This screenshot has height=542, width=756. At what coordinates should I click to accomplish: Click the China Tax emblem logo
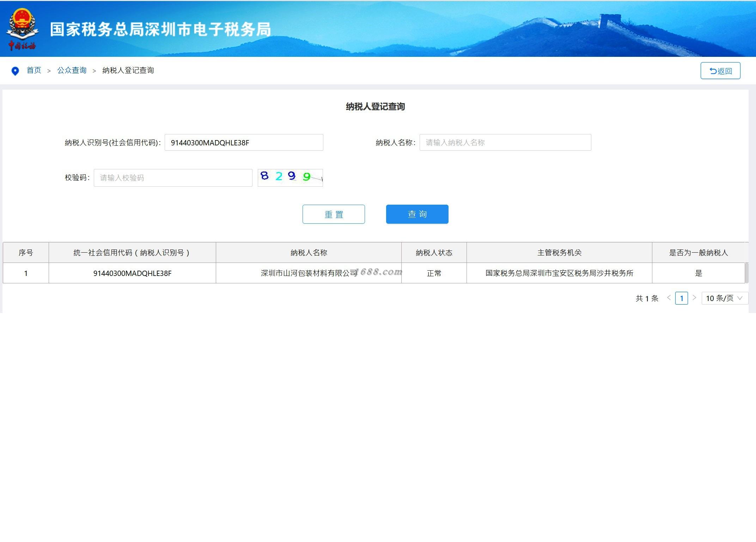click(x=22, y=28)
